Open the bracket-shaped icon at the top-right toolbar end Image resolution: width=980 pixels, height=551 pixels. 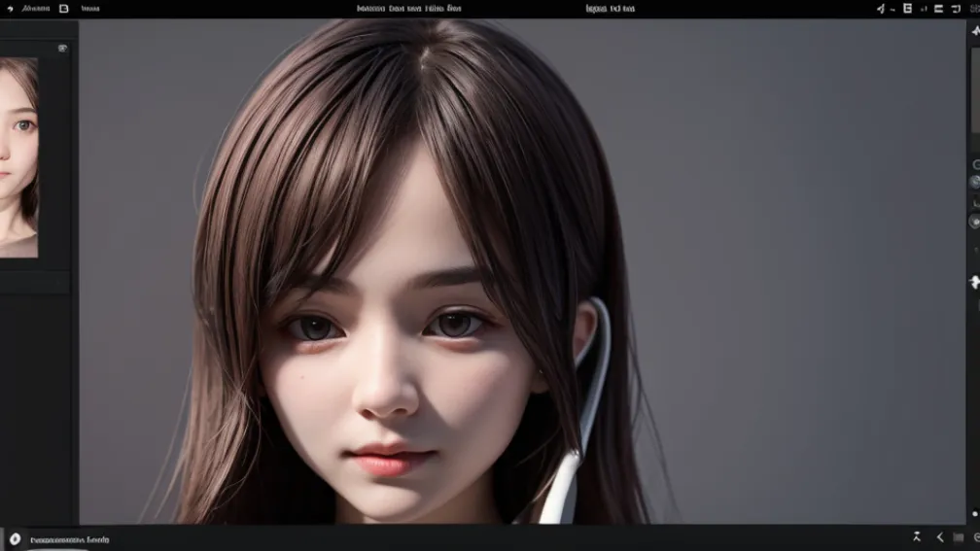point(959,9)
